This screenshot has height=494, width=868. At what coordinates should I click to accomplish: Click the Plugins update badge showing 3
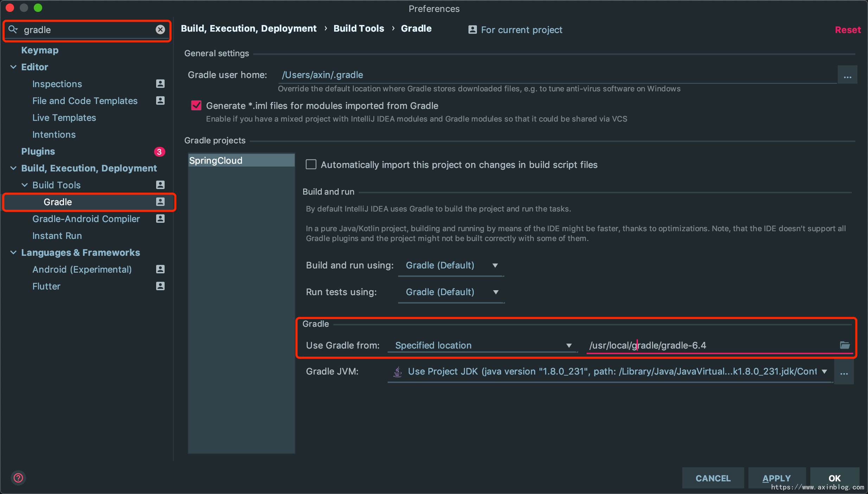coord(159,151)
